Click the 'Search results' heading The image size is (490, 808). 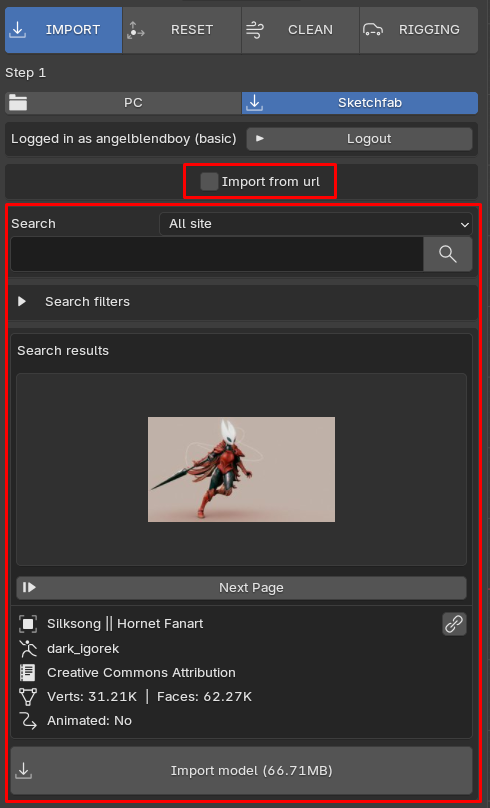pyautogui.click(x=63, y=350)
